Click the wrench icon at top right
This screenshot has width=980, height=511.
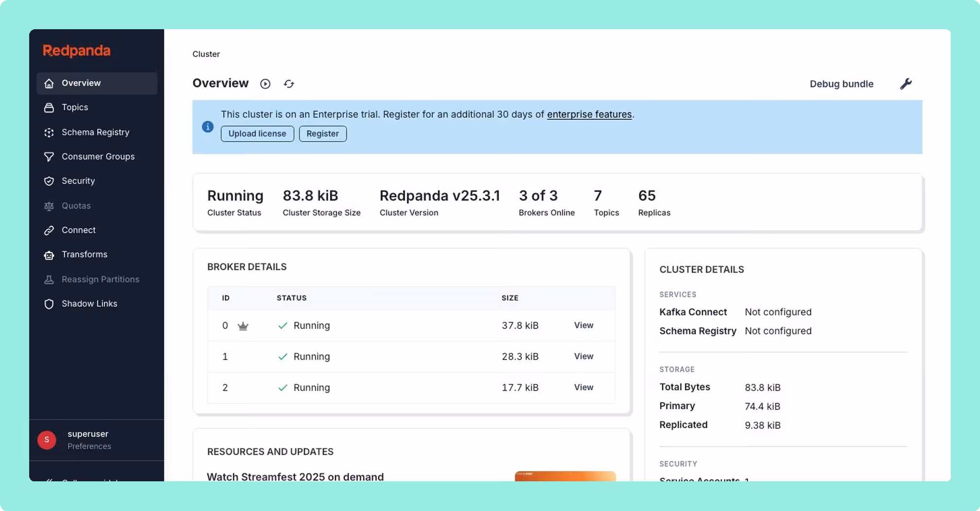click(x=906, y=84)
